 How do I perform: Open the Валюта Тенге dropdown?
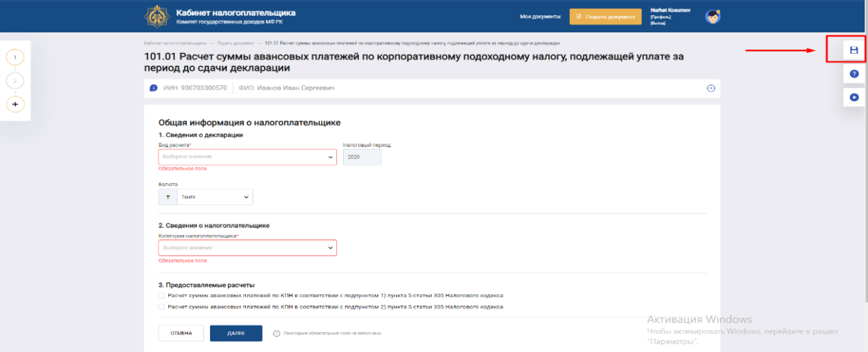[x=215, y=197]
